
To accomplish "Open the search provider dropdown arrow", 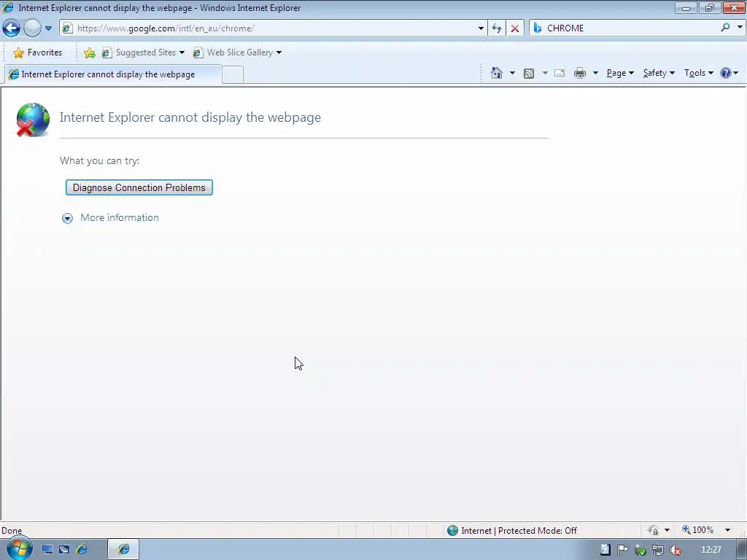I will (x=740, y=28).
